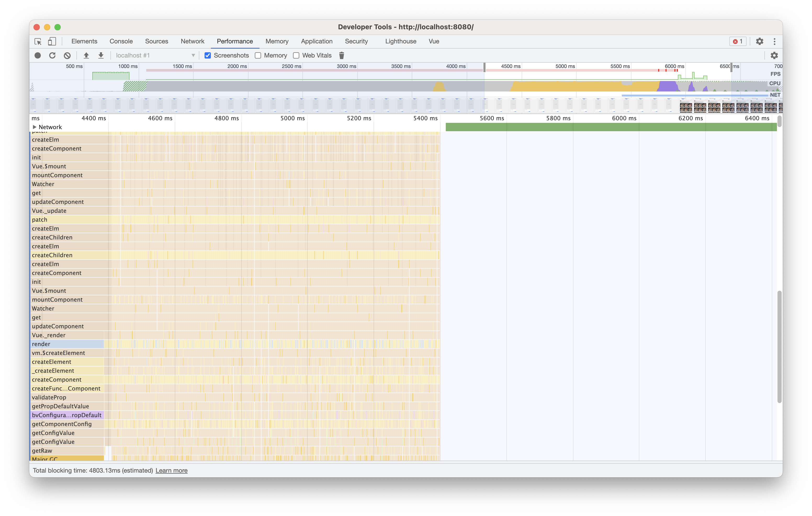The image size is (812, 516).
Task: Reload page and record performance
Action: (x=53, y=55)
